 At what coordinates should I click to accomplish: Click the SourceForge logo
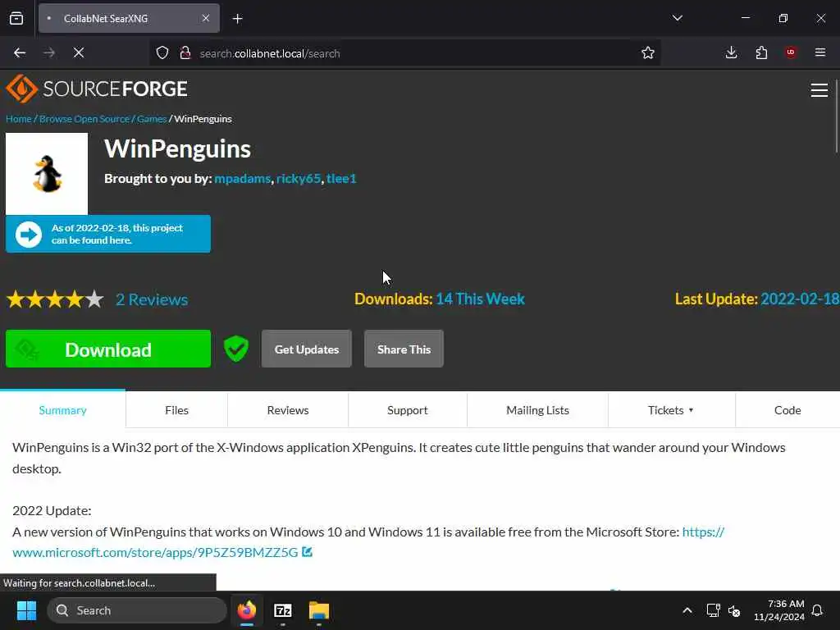(x=97, y=89)
